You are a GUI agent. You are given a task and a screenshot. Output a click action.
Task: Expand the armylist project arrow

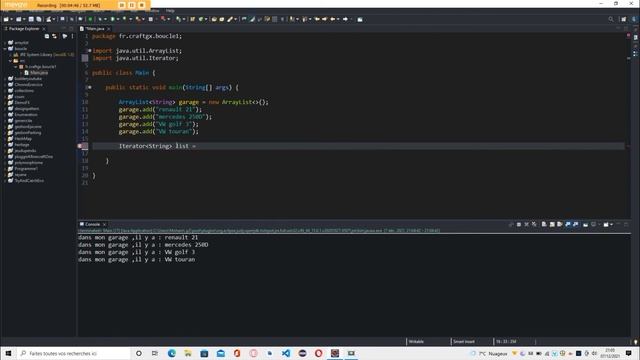point(5,42)
